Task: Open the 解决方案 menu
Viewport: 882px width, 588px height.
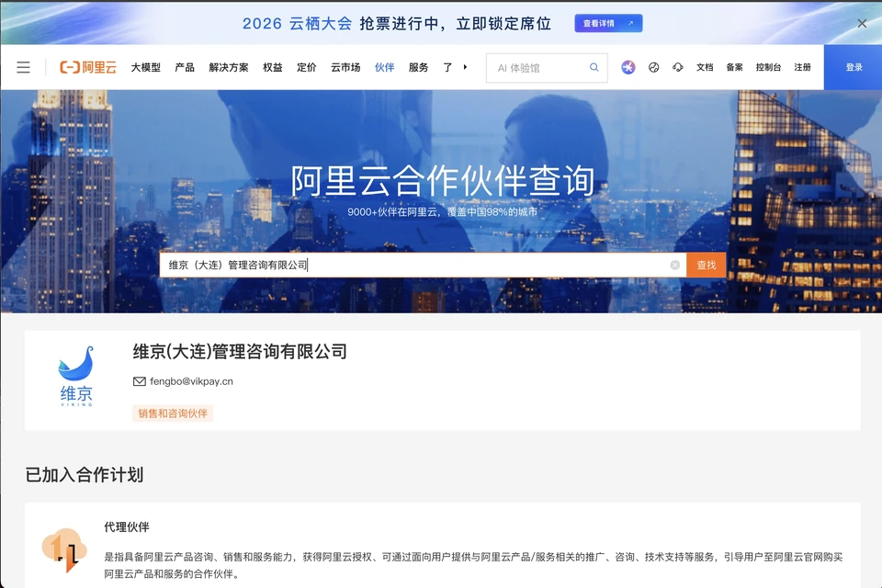Action: tap(229, 67)
